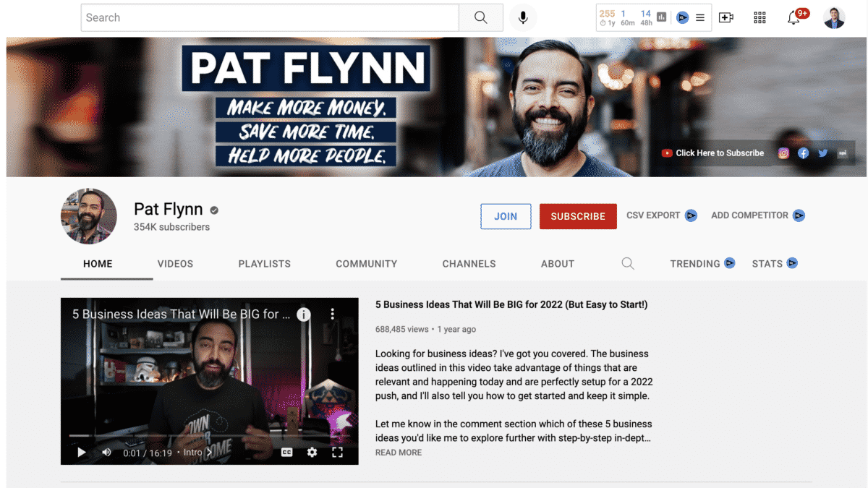Open the video player three-dot menu
The width and height of the screenshot is (868, 488).
(x=333, y=314)
